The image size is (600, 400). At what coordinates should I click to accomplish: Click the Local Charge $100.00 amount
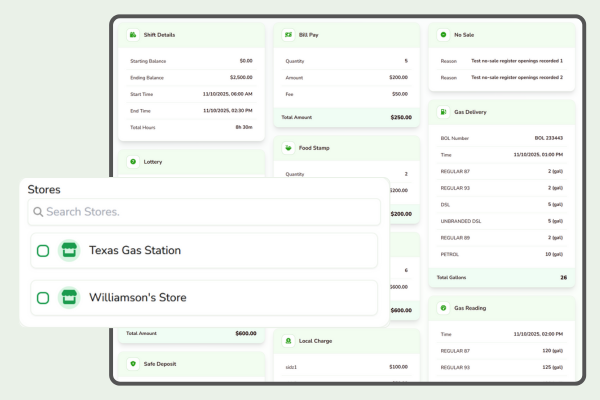pos(398,367)
